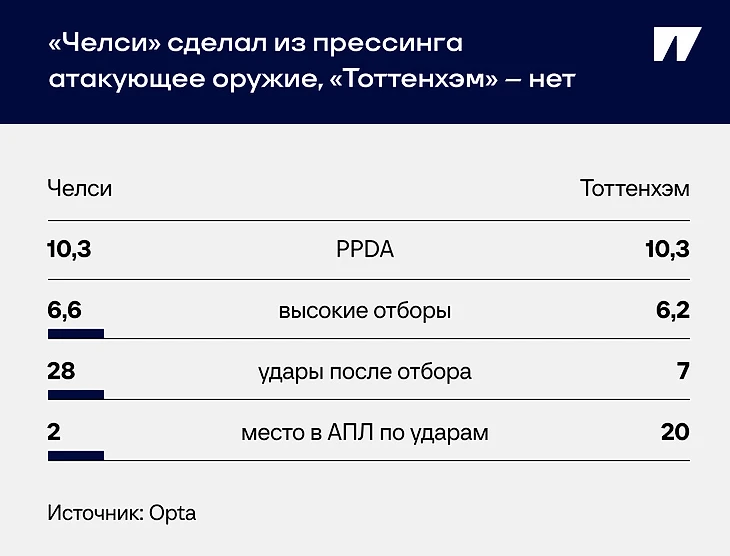Click the удары после отбора label
Viewport: 730px width, 556px height.
coord(365,372)
